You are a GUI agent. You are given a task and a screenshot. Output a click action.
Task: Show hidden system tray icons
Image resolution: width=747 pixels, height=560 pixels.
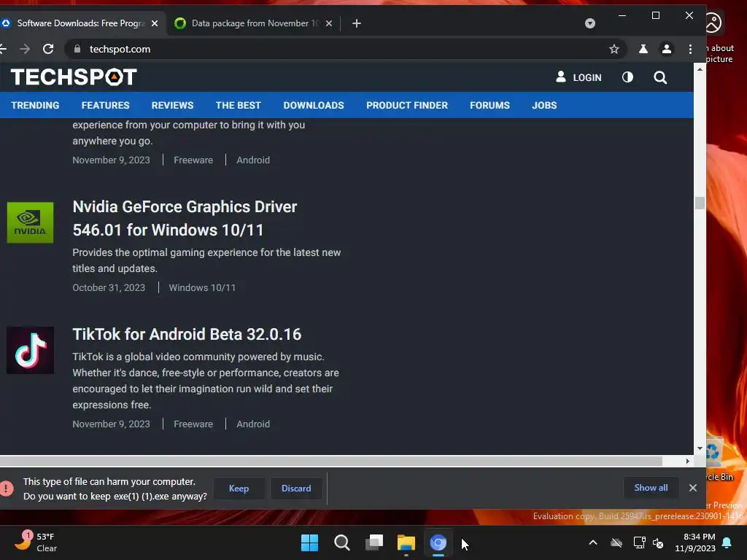593,542
